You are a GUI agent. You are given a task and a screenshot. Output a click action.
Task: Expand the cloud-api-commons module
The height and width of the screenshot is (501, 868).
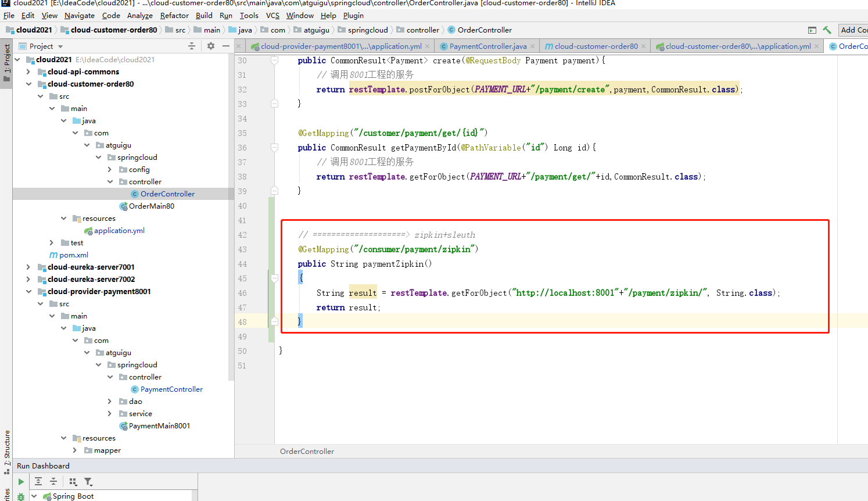(28, 71)
